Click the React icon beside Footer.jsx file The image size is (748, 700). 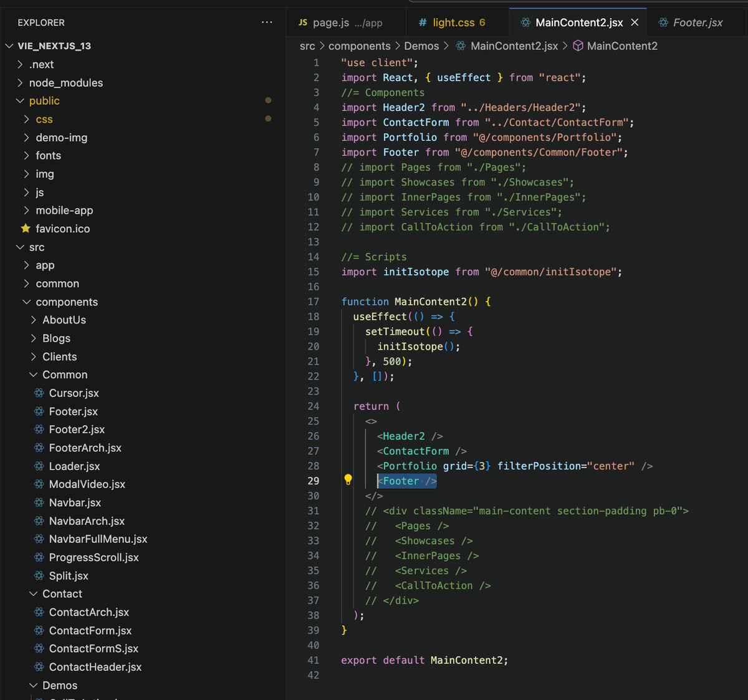pyautogui.click(x=39, y=411)
